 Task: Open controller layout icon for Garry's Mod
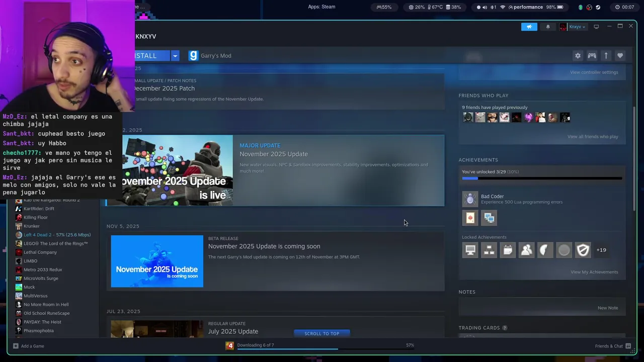592,56
